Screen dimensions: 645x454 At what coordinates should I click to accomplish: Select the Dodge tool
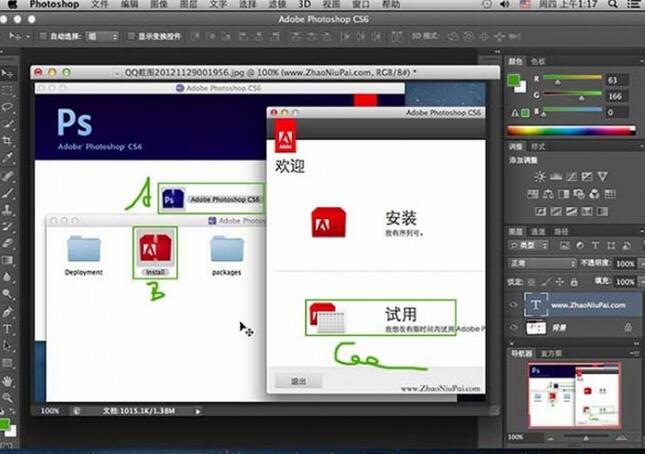(x=7, y=294)
